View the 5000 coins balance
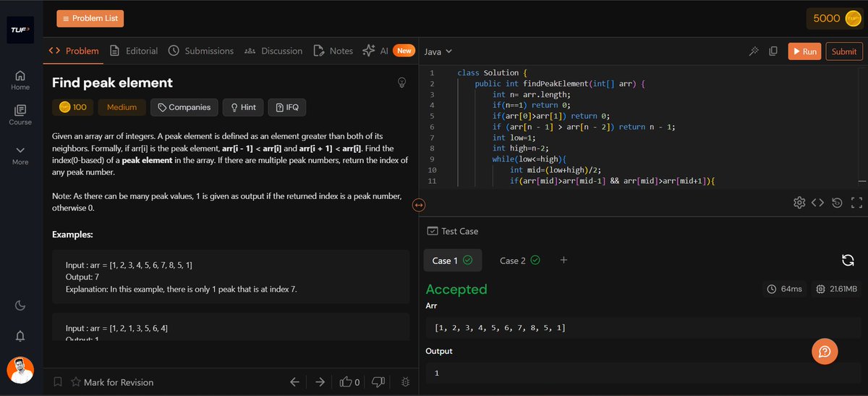This screenshot has height=396, width=868. [835, 18]
